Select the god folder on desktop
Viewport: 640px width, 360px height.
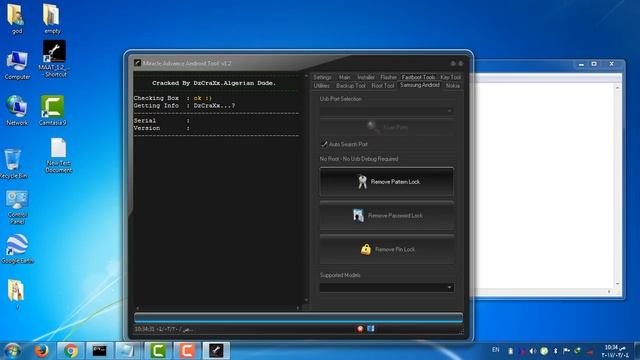[16, 18]
